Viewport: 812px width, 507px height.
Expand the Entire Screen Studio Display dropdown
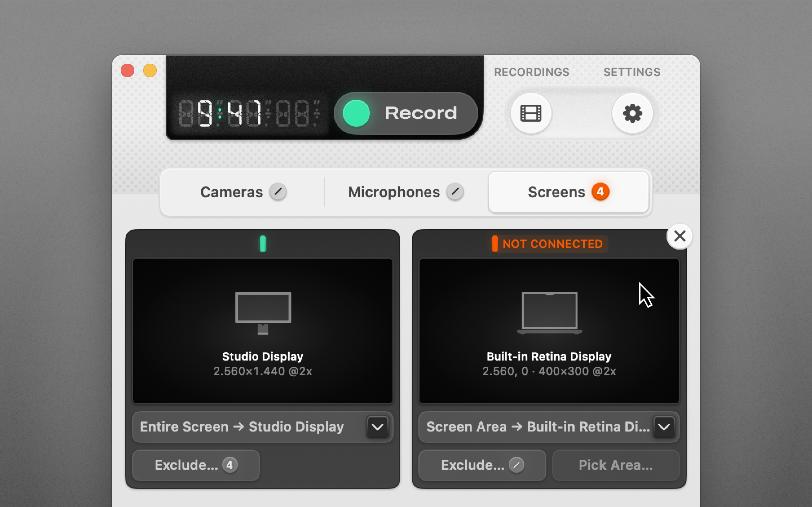pos(378,427)
